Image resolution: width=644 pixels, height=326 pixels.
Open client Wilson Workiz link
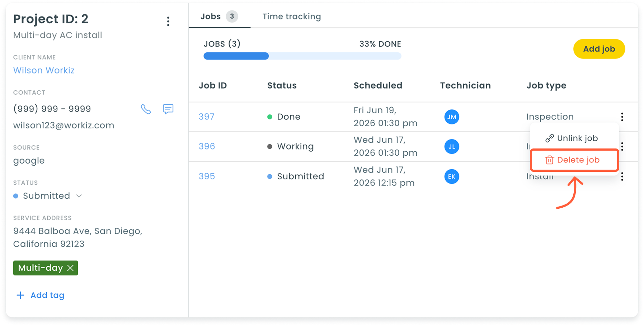click(x=44, y=70)
